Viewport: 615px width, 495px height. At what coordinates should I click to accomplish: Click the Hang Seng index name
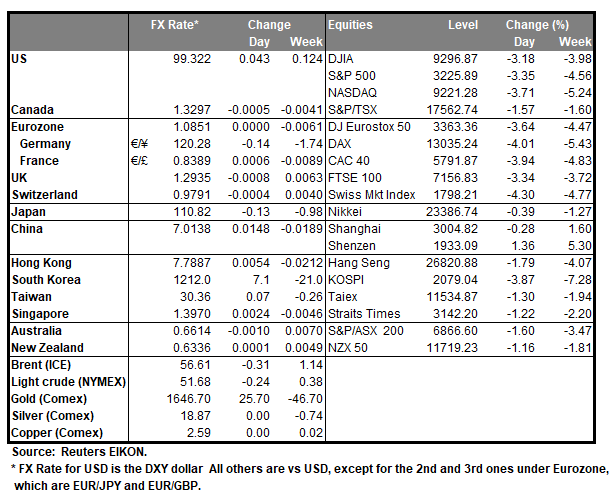[x=360, y=261]
